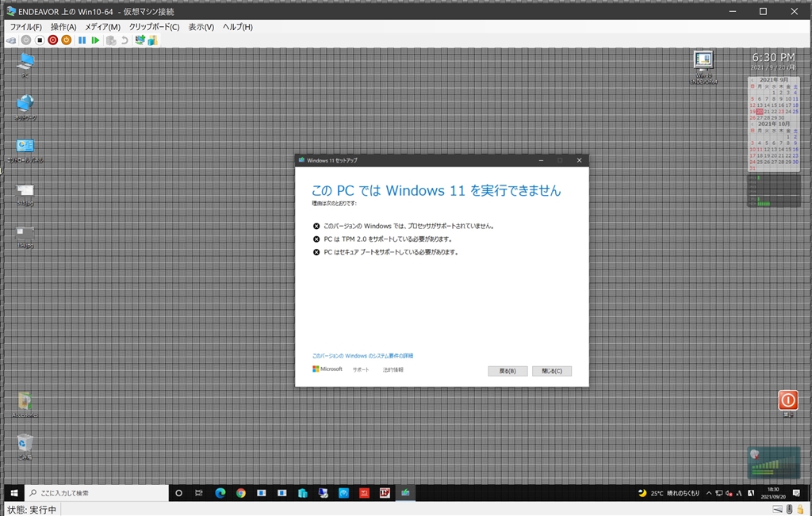Click the mouse icon in status bar
This screenshot has height=516, width=812.
790,510
